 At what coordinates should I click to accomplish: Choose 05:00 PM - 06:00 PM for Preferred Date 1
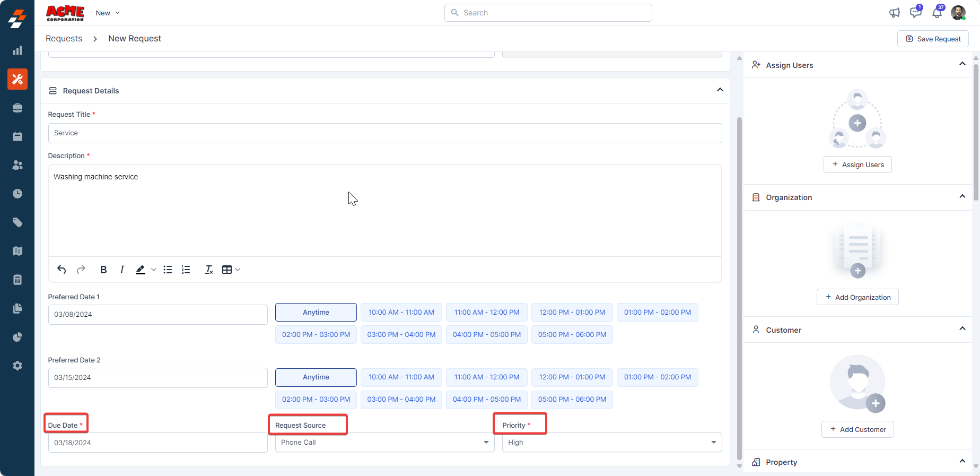tap(572, 335)
